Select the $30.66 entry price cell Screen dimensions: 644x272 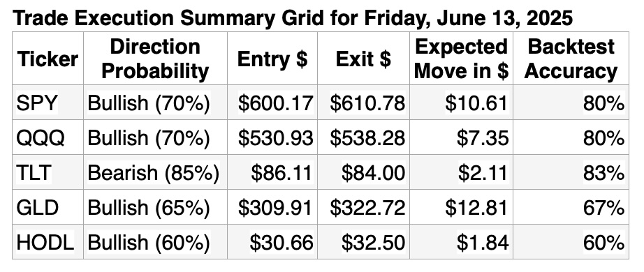(272, 242)
